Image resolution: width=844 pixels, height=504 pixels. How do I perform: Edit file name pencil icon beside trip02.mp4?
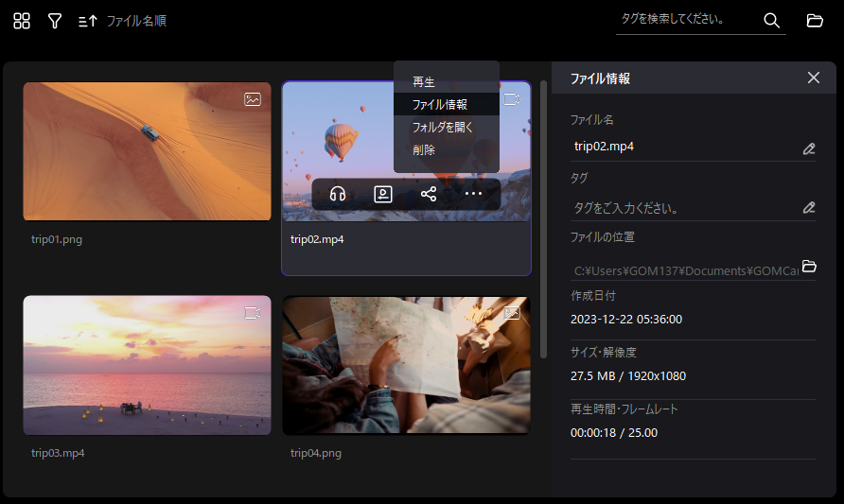[x=808, y=148]
